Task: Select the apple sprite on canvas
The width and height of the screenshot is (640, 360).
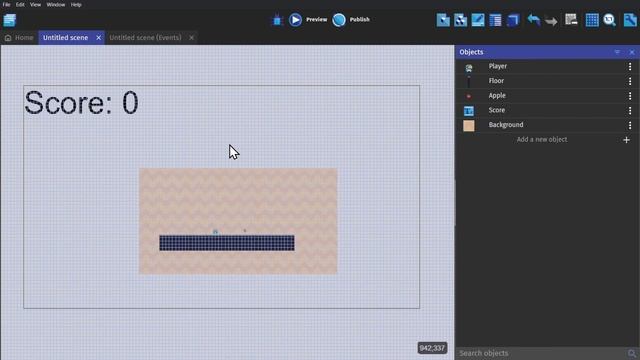Action: (245, 231)
